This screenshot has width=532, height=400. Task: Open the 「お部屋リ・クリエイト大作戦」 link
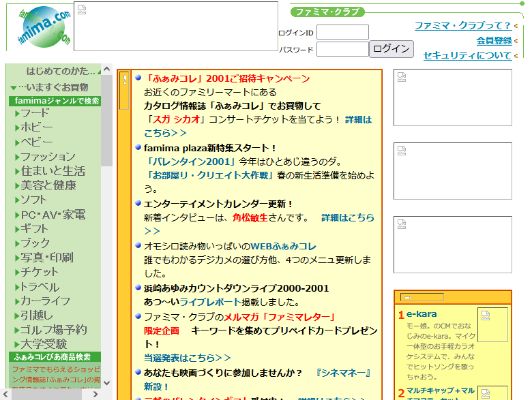pos(209,175)
